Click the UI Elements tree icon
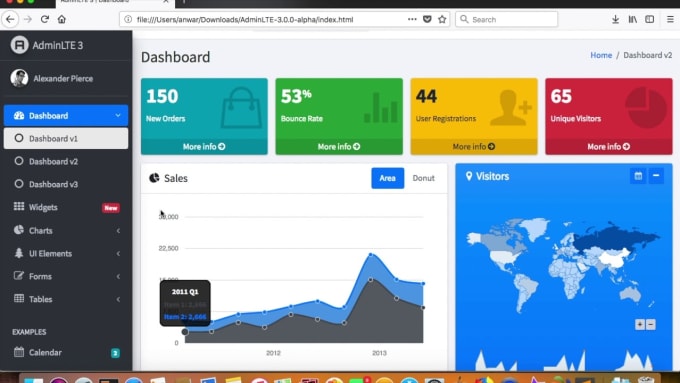 tap(19, 253)
